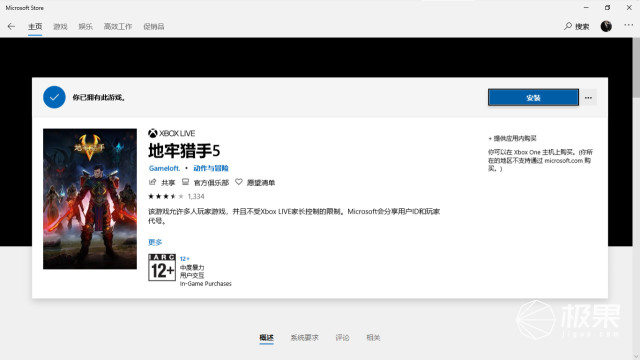Select the 相关 related tab
The image size is (640, 360).
click(373, 338)
